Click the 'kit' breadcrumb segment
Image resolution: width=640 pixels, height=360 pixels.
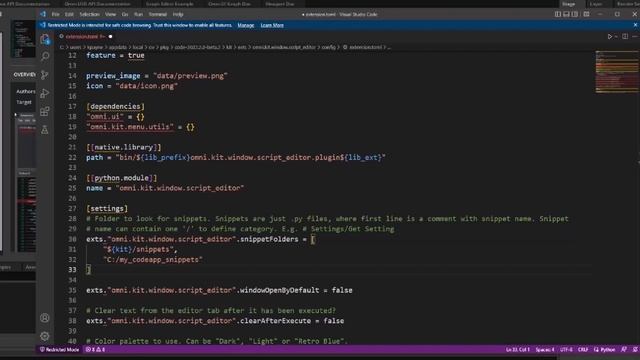(x=229, y=47)
